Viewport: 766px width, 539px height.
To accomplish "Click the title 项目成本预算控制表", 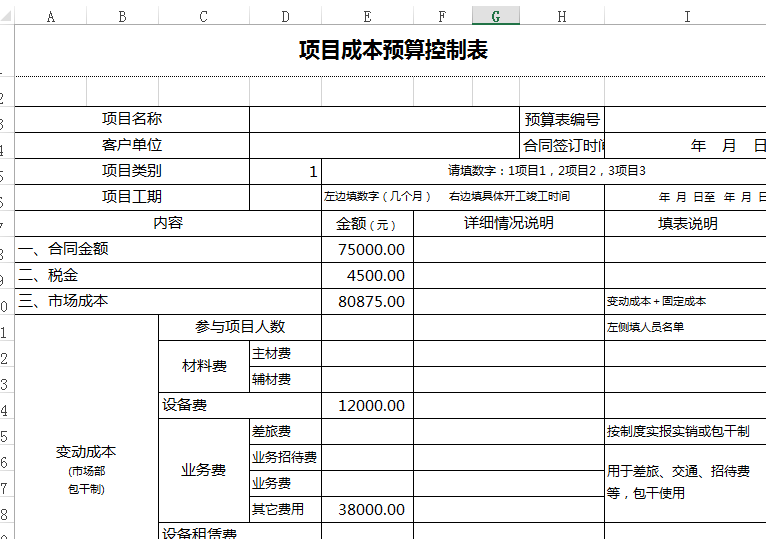I will click(x=393, y=50).
